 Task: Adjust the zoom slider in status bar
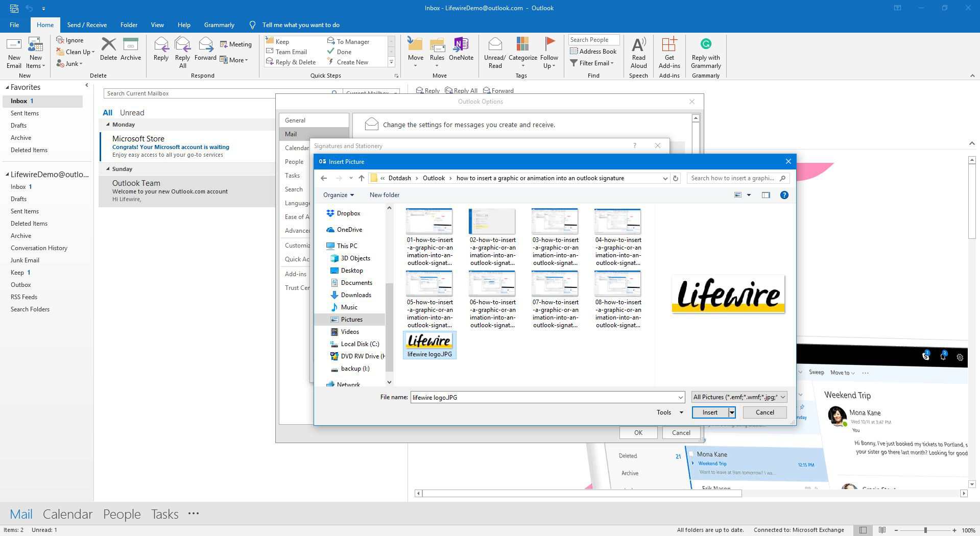tap(925, 530)
